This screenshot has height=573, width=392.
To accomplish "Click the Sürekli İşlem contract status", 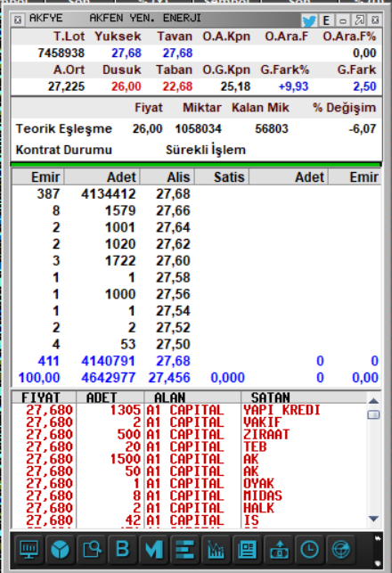I will coord(206,150).
